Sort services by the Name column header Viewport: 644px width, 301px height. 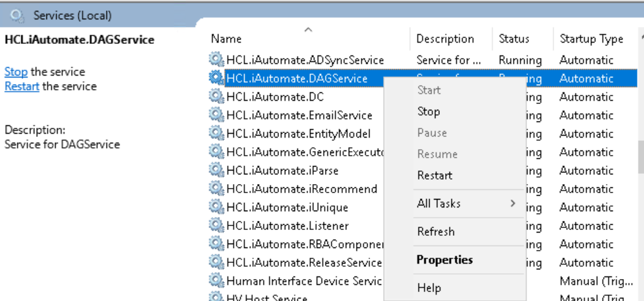[307, 39]
